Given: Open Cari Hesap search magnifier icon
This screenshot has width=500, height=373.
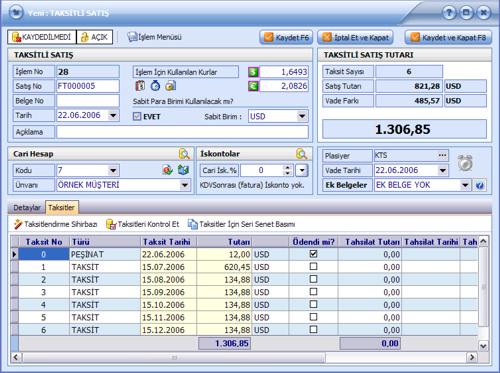Looking at the screenshot, I should [184, 154].
